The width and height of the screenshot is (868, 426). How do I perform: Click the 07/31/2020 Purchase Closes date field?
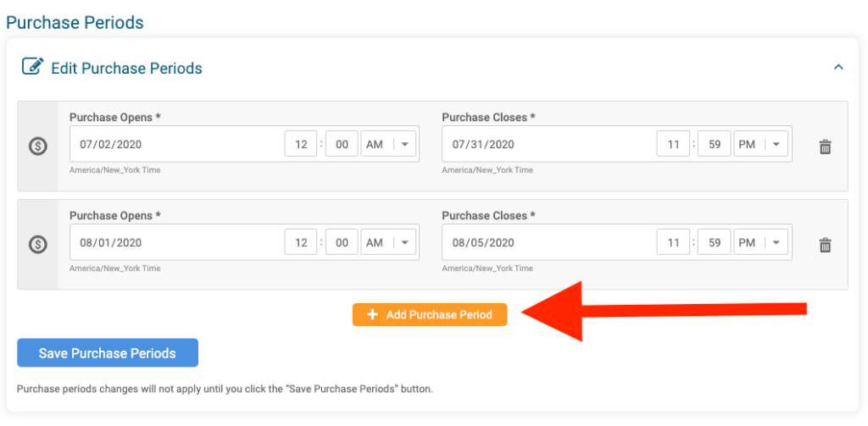click(548, 144)
